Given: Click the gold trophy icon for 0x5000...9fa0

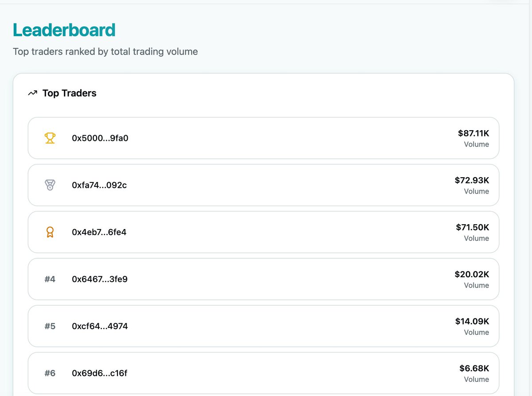Looking at the screenshot, I should click(x=50, y=138).
